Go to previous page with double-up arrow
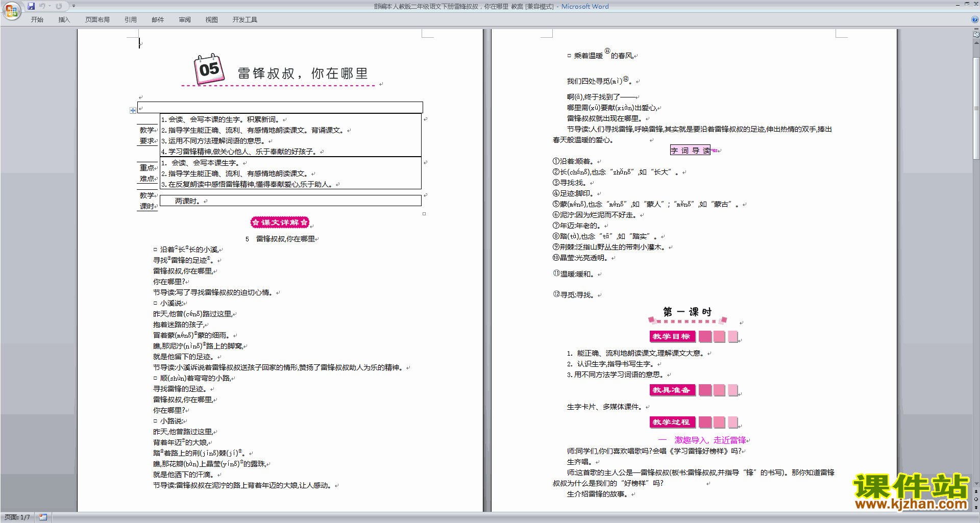This screenshot has width=980, height=523. 976,491
